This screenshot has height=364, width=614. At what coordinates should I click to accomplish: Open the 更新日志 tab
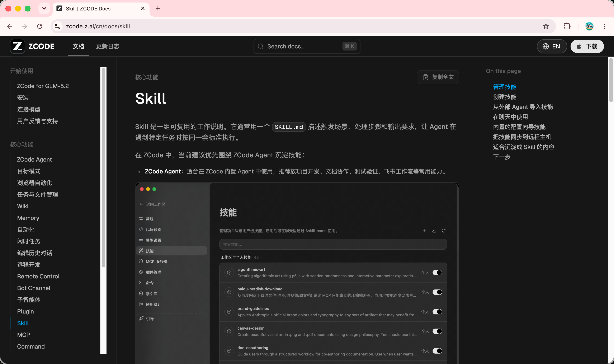(x=108, y=46)
